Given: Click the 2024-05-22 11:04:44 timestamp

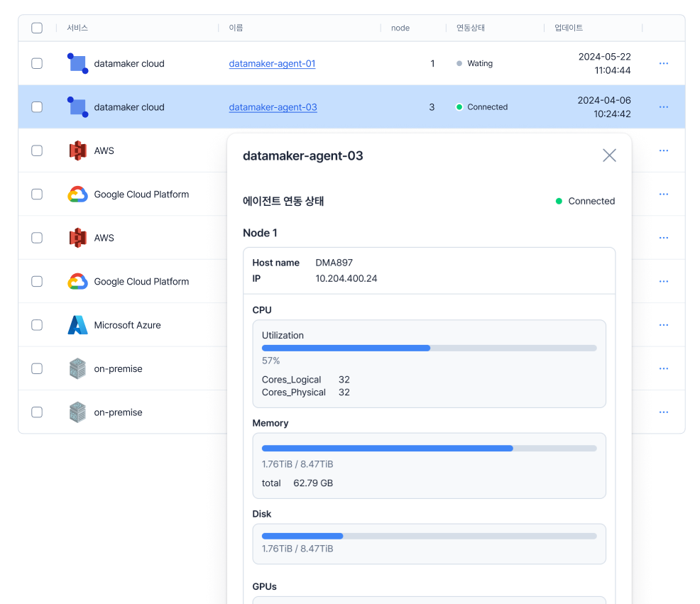Looking at the screenshot, I should click(x=604, y=63).
